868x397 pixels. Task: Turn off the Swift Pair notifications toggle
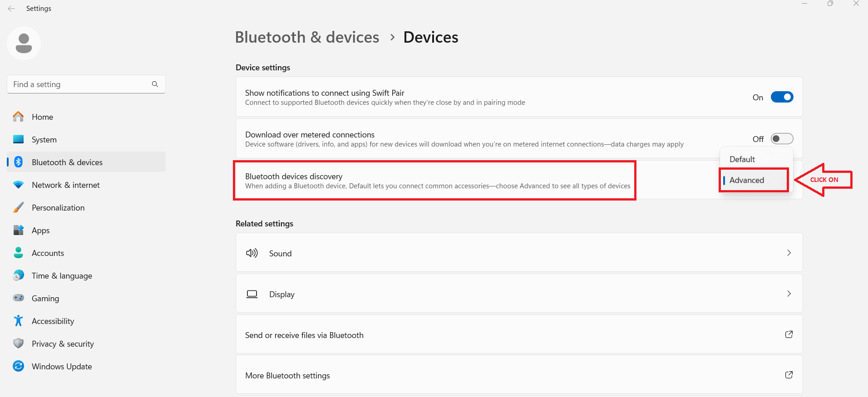tap(782, 97)
